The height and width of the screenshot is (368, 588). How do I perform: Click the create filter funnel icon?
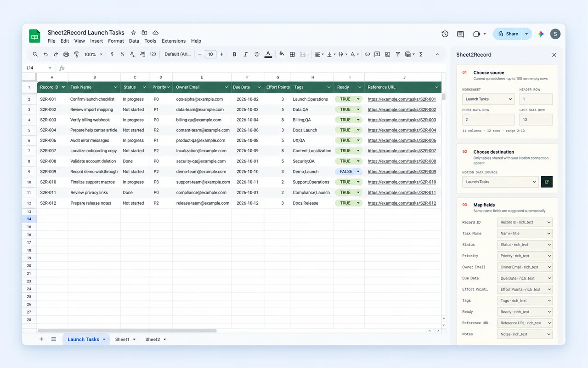coord(398,54)
